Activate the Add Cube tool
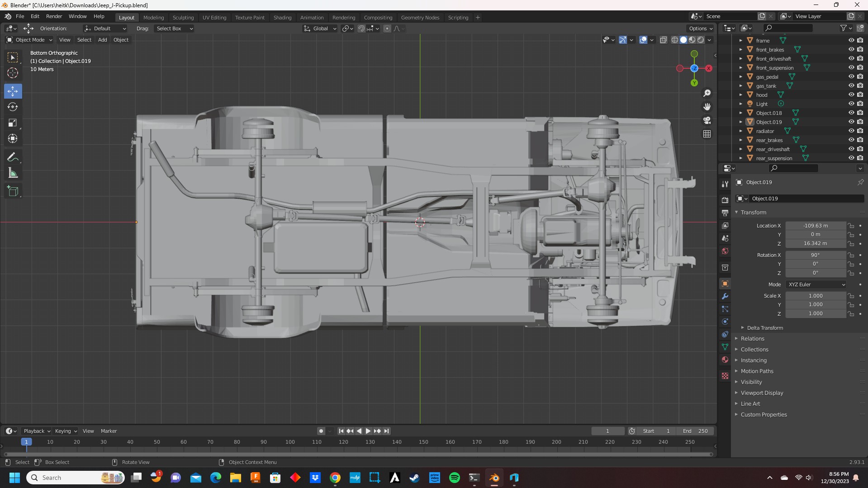The width and height of the screenshot is (868, 488). tap(13, 191)
